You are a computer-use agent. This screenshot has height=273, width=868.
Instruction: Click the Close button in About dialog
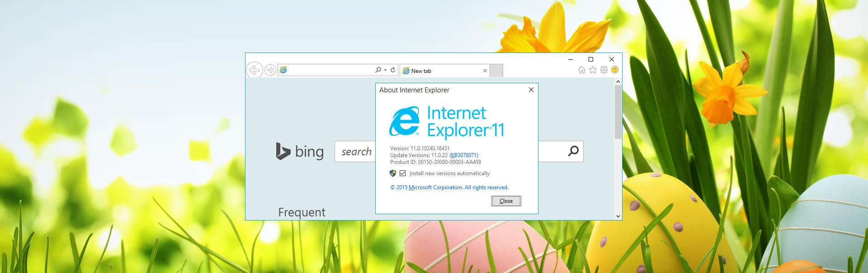506,201
